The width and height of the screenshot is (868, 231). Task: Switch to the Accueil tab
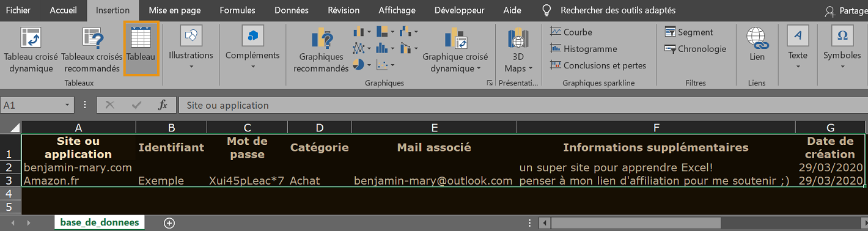coord(64,10)
